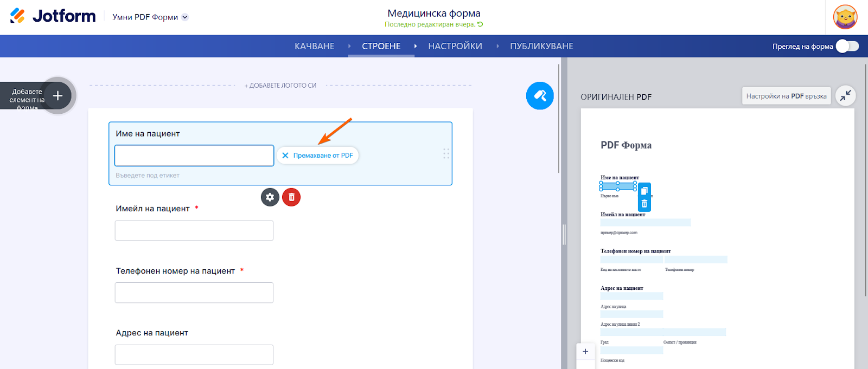The width and height of the screenshot is (868, 369).
Task: Click the form title Медицинска форма
Action: 434,13
